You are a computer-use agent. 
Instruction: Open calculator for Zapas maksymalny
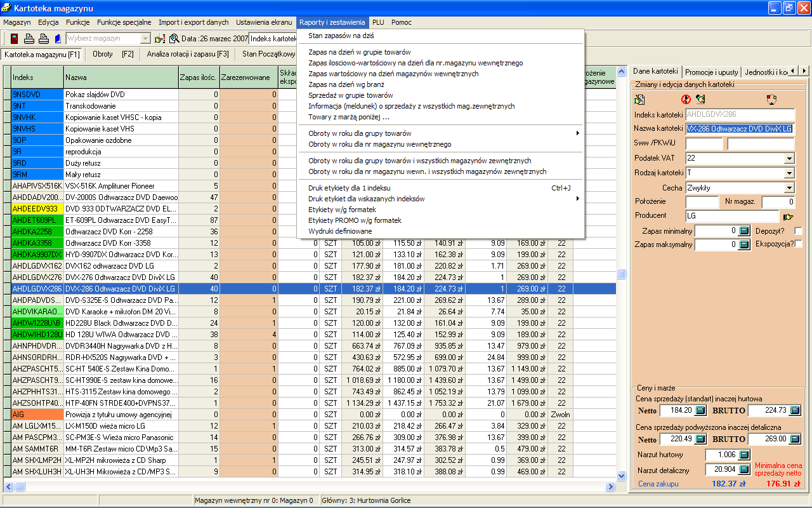[x=745, y=244]
